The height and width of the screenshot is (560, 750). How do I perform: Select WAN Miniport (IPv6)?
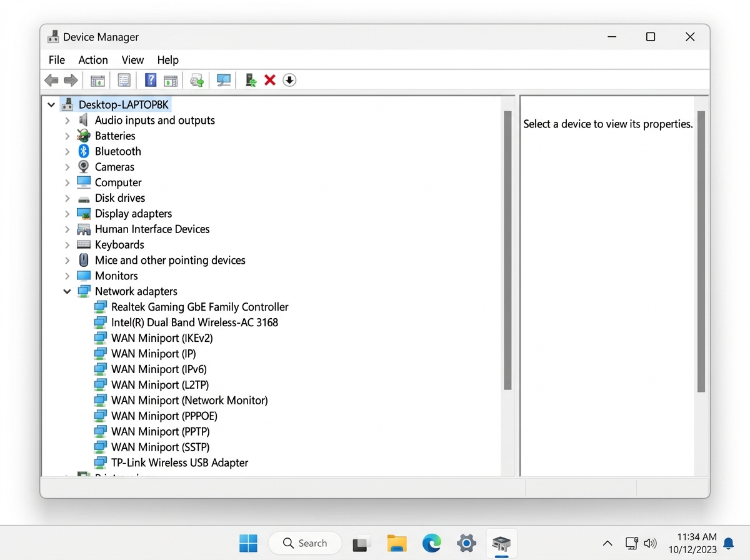(x=159, y=369)
